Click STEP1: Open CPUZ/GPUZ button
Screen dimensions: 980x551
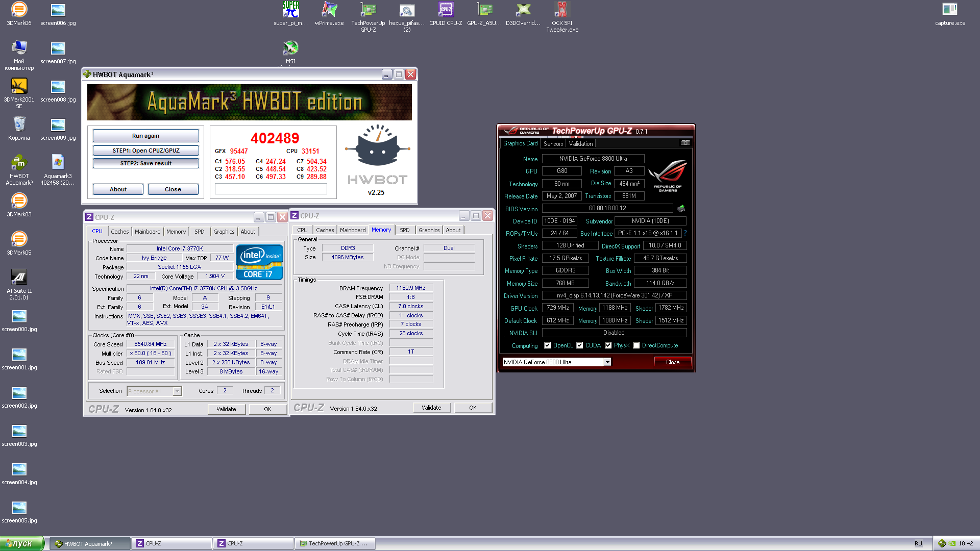point(145,151)
